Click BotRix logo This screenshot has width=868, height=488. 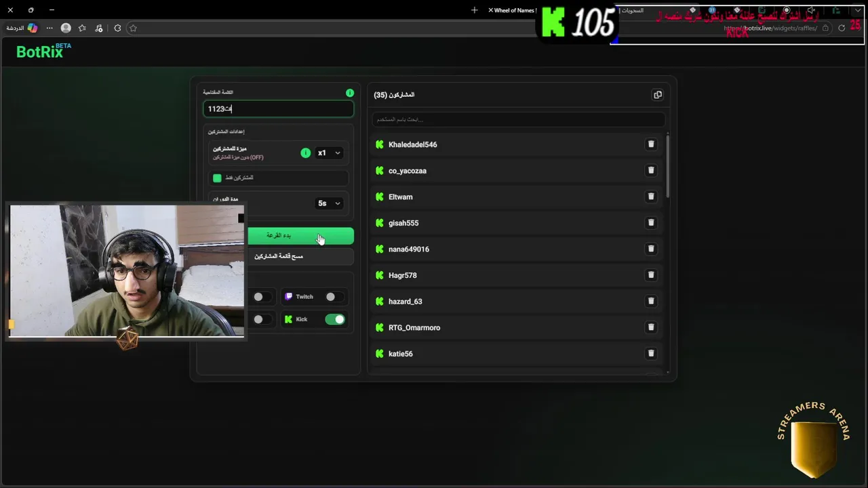pos(43,51)
